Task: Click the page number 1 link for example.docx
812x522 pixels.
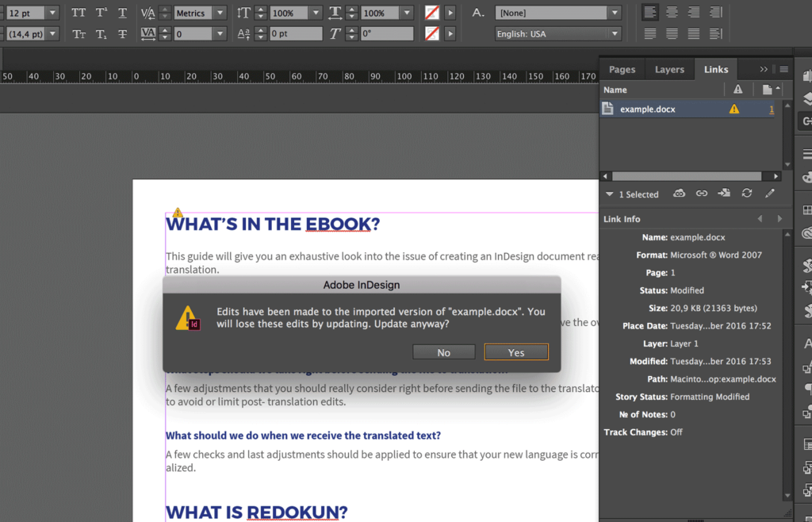Action: point(773,107)
